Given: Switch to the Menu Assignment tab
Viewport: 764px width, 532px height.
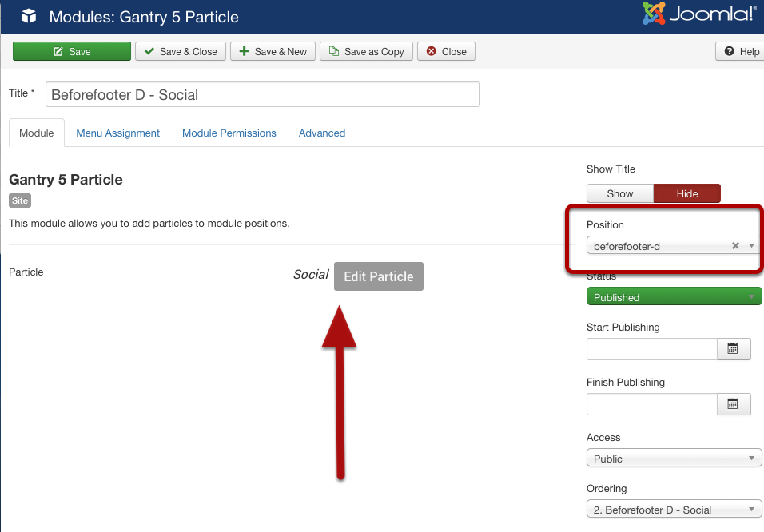Looking at the screenshot, I should tap(118, 133).
